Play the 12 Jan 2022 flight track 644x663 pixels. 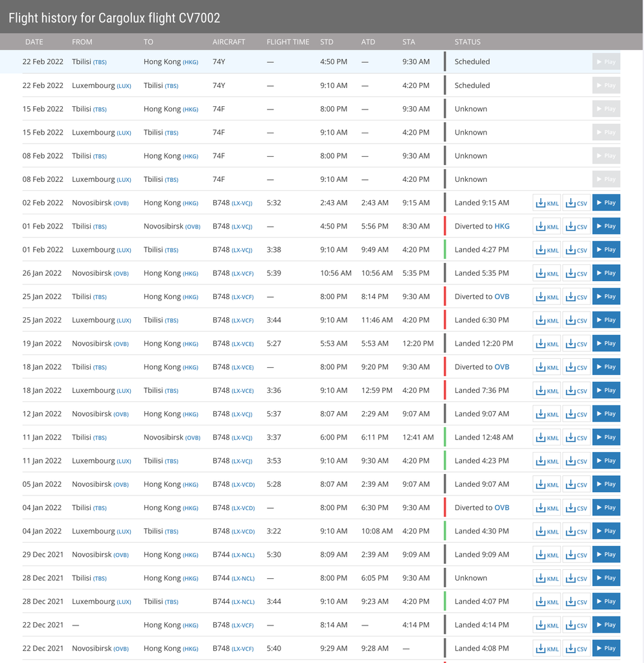(x=606, y=414)
